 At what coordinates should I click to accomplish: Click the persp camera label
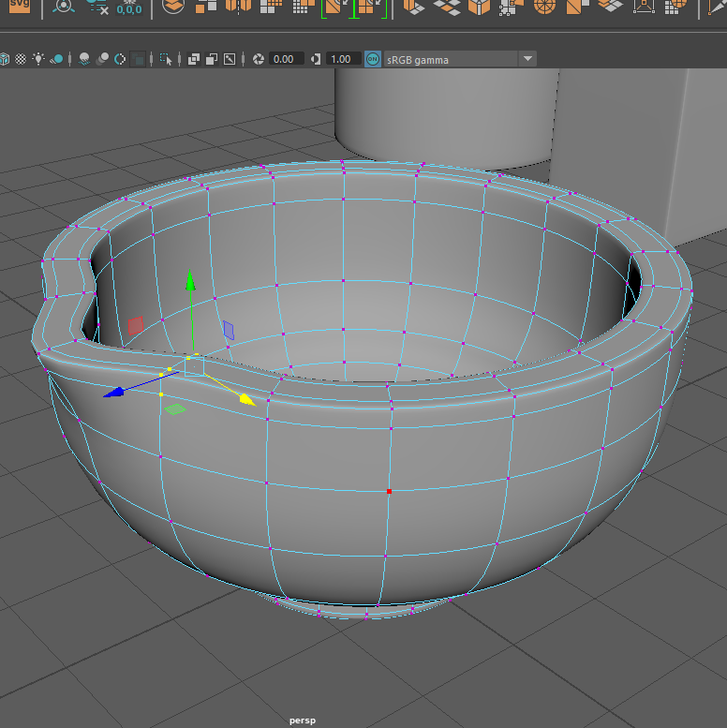click(303, 720)
